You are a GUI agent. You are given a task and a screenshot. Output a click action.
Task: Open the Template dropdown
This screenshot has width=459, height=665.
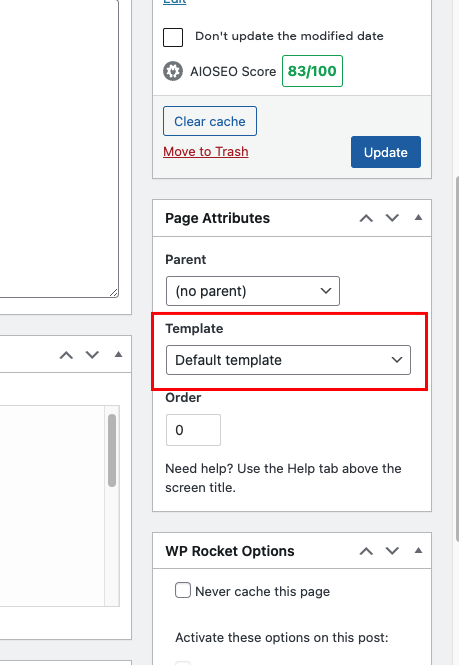pyautogui.click(x=288, y=360)
